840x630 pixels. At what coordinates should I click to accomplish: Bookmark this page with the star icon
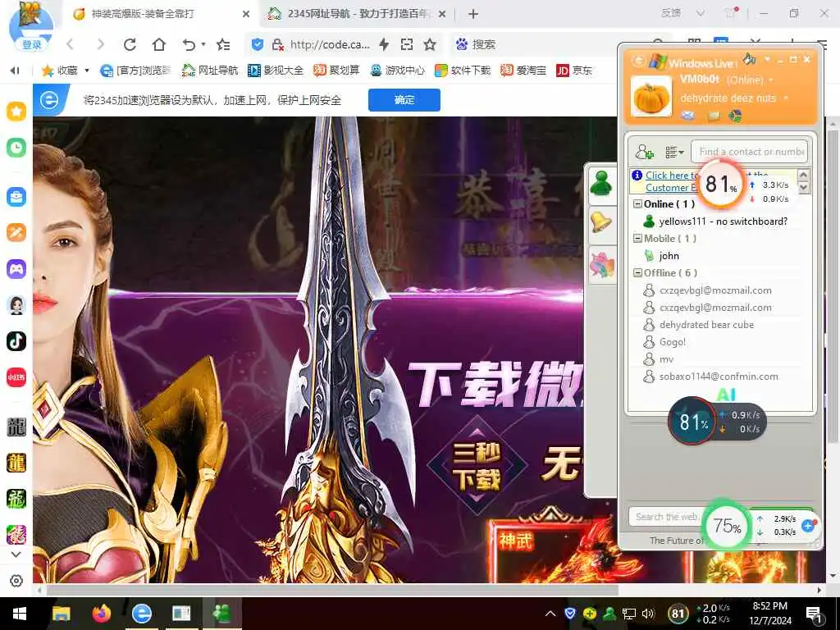430,44
